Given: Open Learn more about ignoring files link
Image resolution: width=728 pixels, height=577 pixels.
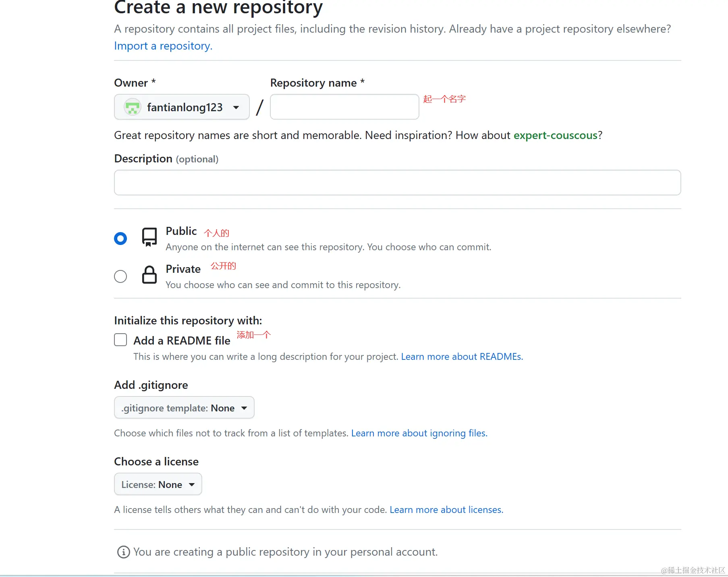Looking at the screenshot, I should (x=419, y=433).
